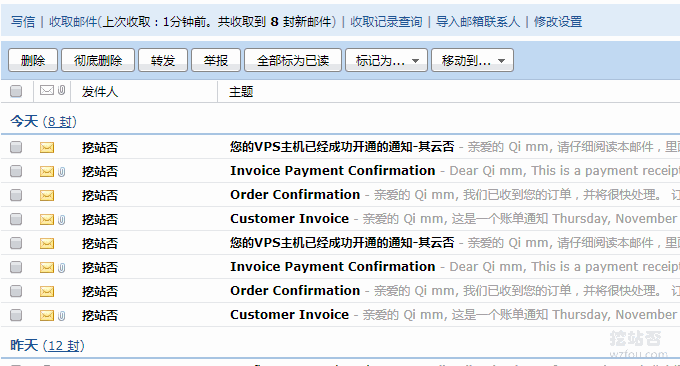Viewport: 680px width, 366px height.
Task: Open 收取记录查询 link
Action: pyautogui.click(x=386, y=22)
